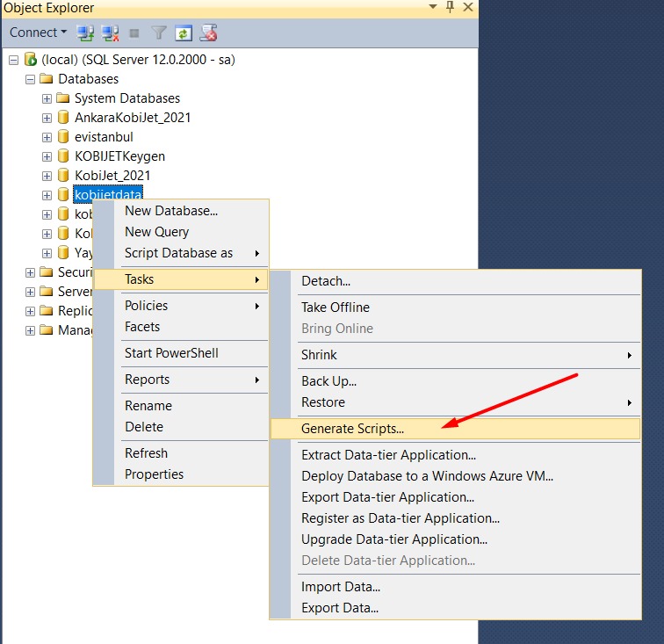Choose Refresh in the context menu
Screen dimensions: 664x644
[181, 453]
